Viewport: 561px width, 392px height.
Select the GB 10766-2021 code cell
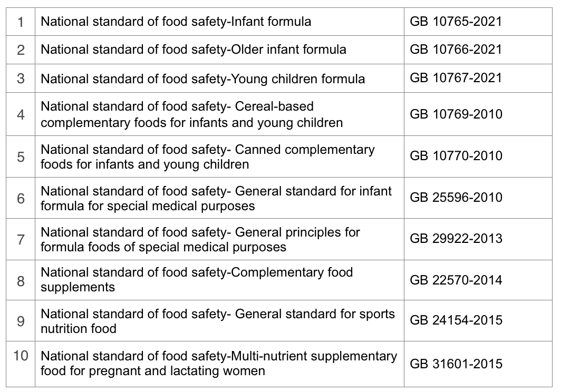tap(456, 50)
